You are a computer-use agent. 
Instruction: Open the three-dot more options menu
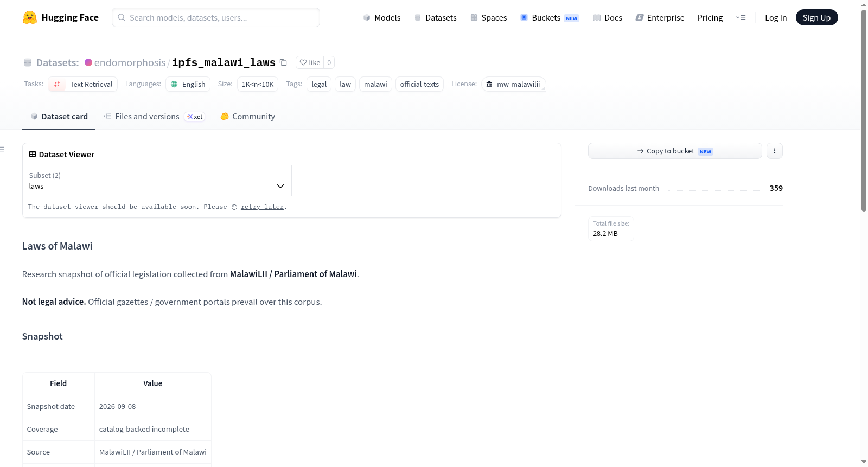pyautogui.click(x=775, y=151)
